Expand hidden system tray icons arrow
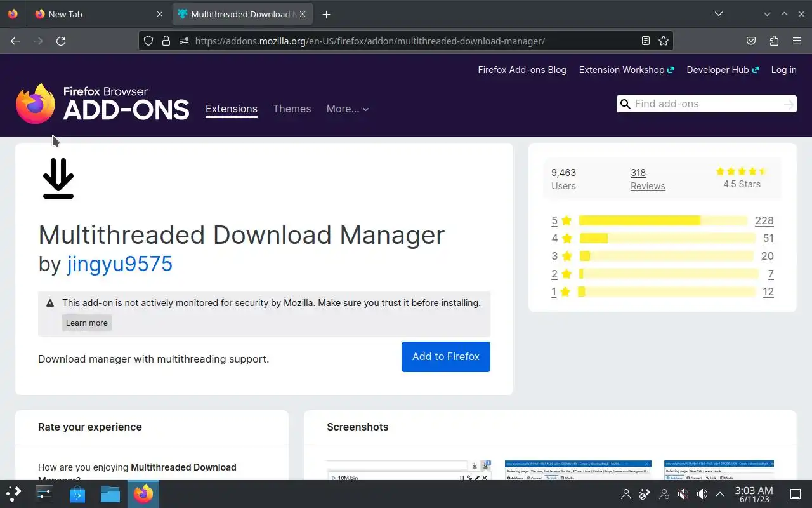This screenshot has width=812, height=508. (720, 494)
